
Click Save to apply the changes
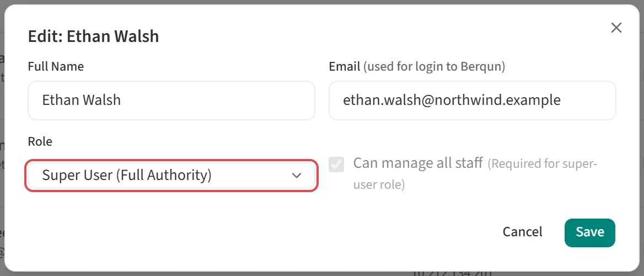click(590, 232)
